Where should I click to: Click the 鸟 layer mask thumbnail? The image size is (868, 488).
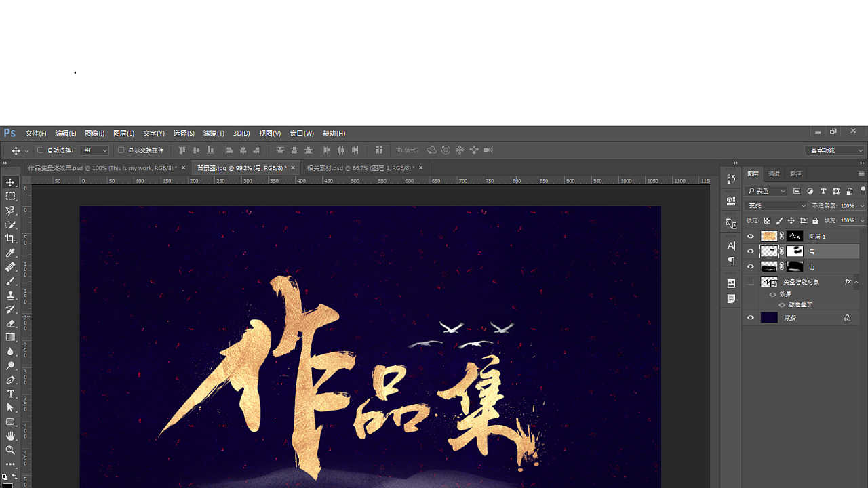coord(795,251)
